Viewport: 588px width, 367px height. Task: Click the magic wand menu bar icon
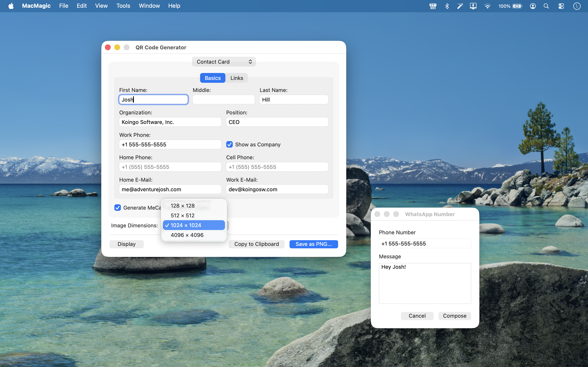460,6
